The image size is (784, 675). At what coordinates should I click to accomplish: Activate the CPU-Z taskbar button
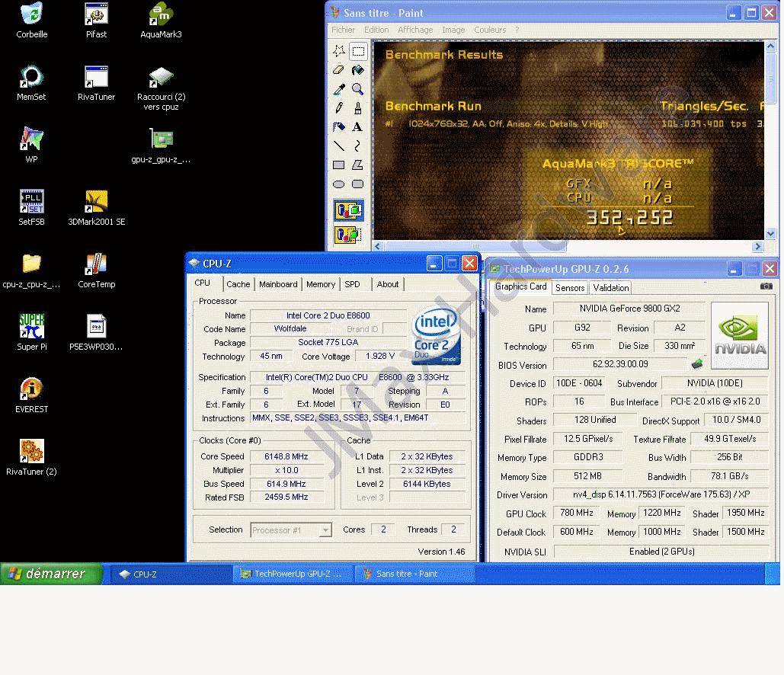(x=171, y=574)
